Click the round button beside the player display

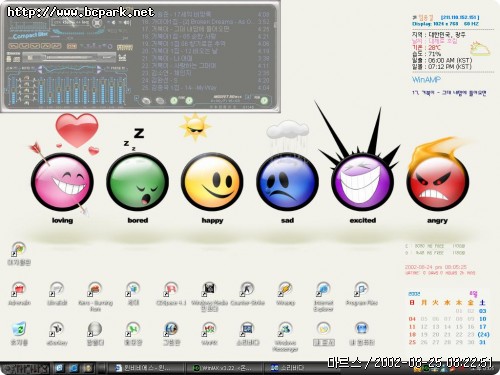click(x=97, y=23)
